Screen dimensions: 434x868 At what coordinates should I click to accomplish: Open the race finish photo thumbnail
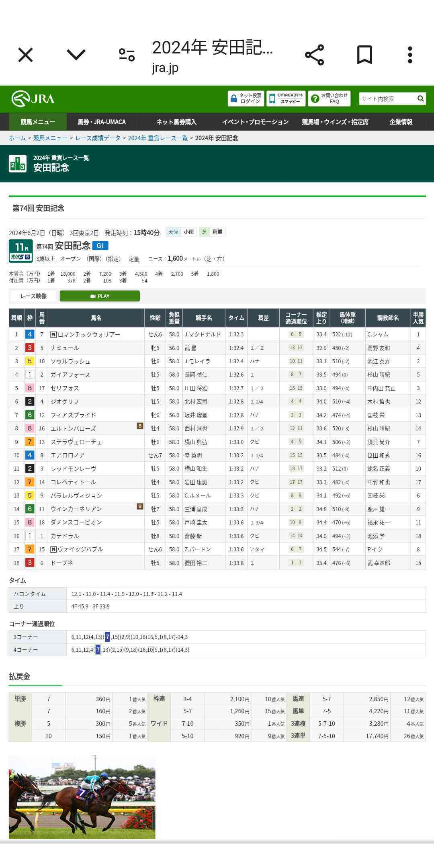(82, 797)
